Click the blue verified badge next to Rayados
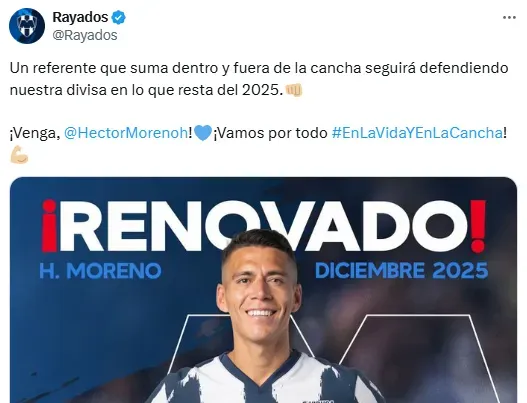 [118, 17]
